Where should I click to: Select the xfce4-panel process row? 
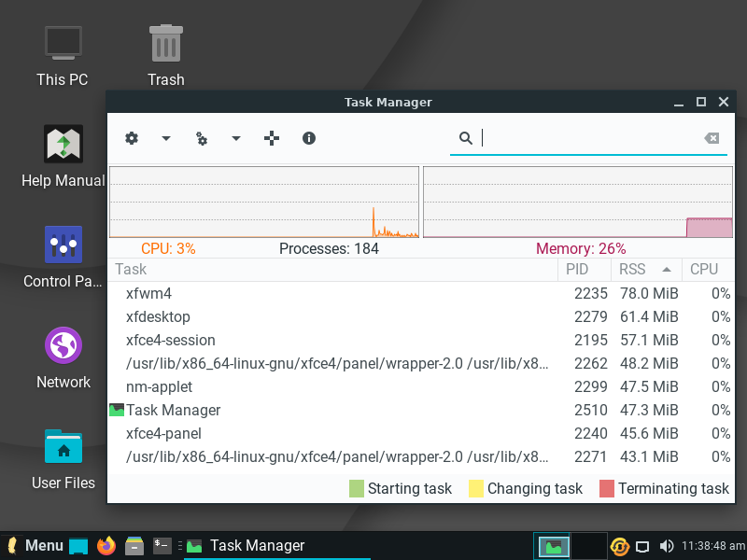click(x=421, y=433)
